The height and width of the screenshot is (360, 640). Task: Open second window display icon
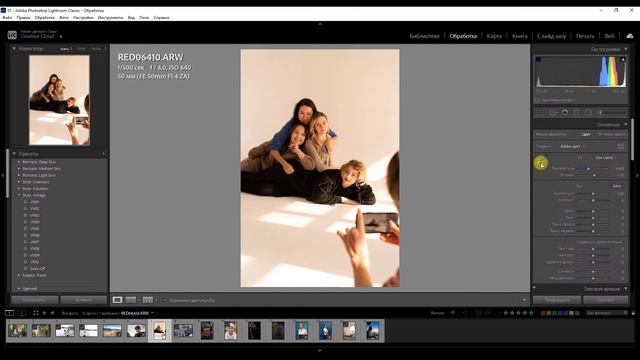[x=22, y=313]
